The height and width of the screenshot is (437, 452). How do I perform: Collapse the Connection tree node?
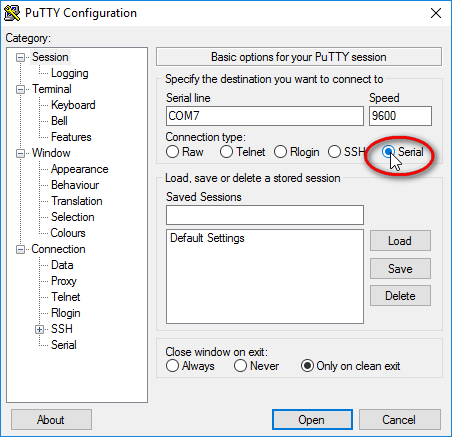point(21,249)
